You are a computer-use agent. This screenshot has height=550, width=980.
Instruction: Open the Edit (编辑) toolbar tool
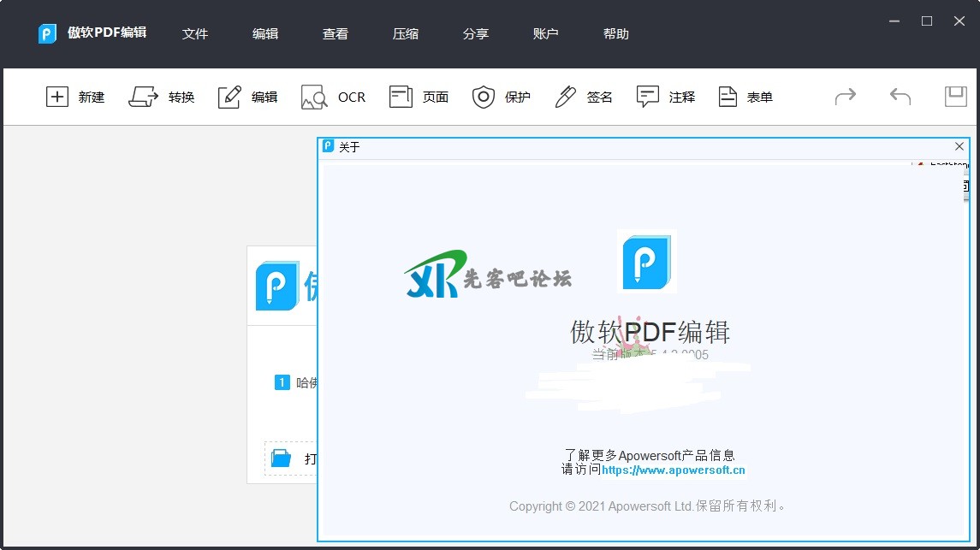(229, 97)
